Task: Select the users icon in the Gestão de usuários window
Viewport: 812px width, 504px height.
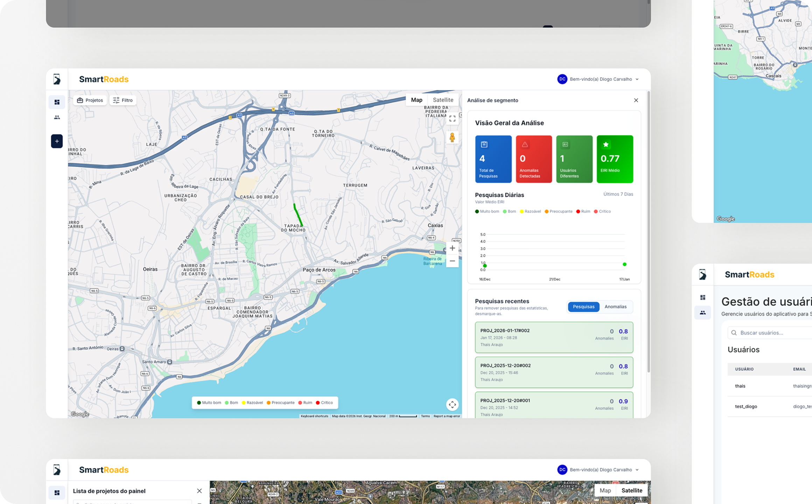Action: (702, 313)
